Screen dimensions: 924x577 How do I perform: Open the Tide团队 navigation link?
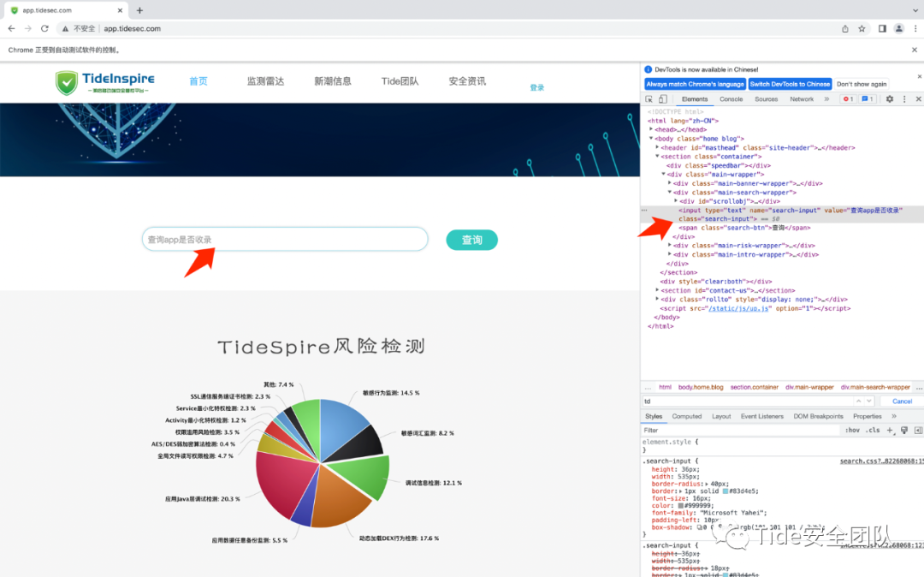[x=400, y=81]
